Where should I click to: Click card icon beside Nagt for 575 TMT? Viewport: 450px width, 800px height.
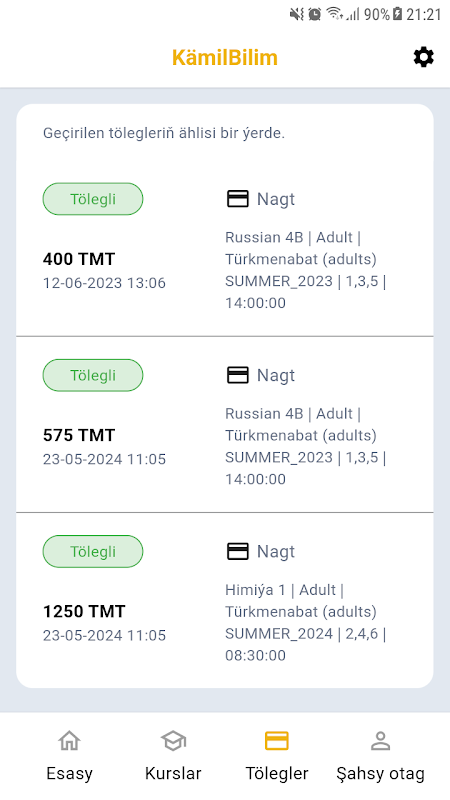[237, 375]
